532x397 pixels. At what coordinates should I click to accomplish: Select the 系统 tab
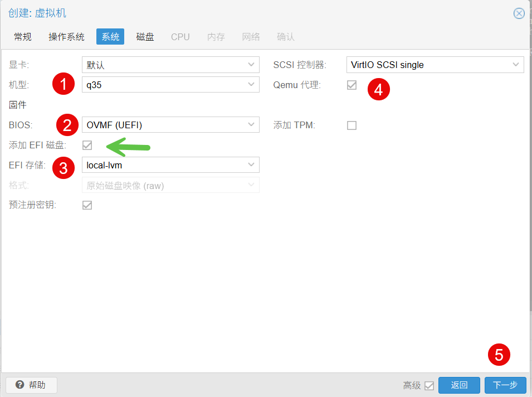click(x=110, y=37)
